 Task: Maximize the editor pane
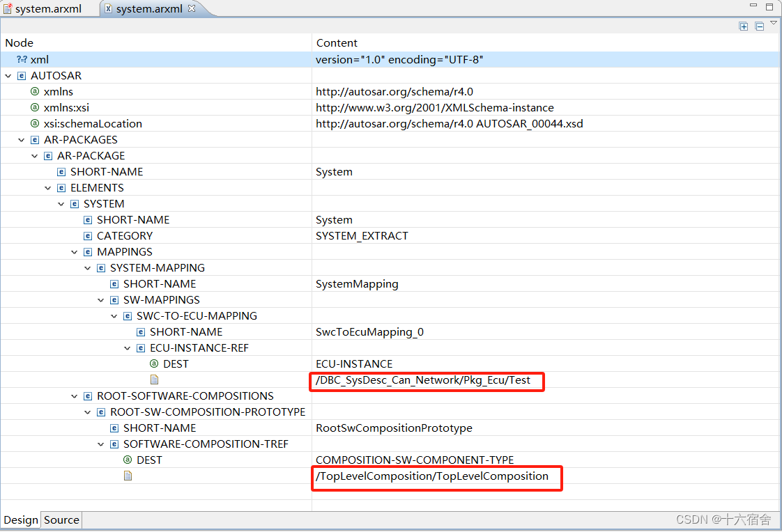pos(769,7)
